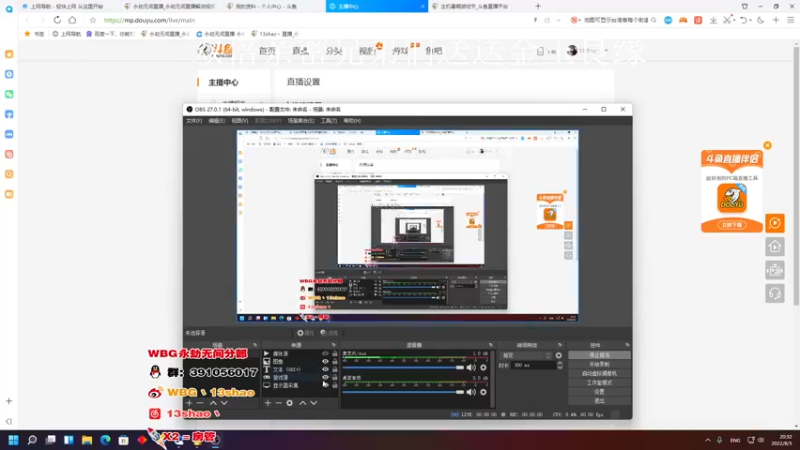The width and height of the screenshot is (800, 450).
Task: Click the 属性 gear button above the docks
Action: pos(305,333)
